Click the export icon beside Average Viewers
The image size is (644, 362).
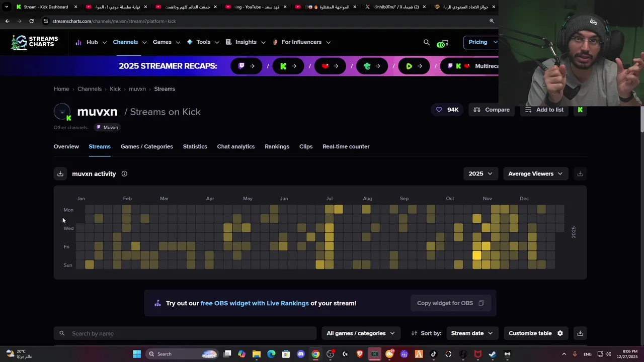(580, 173)
